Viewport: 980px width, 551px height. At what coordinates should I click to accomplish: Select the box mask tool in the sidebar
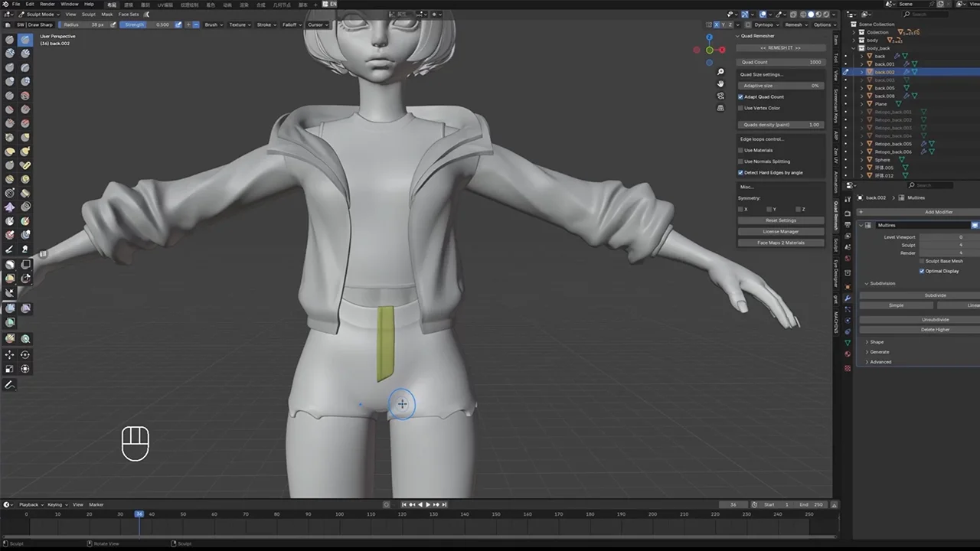[x=25, y=264]
